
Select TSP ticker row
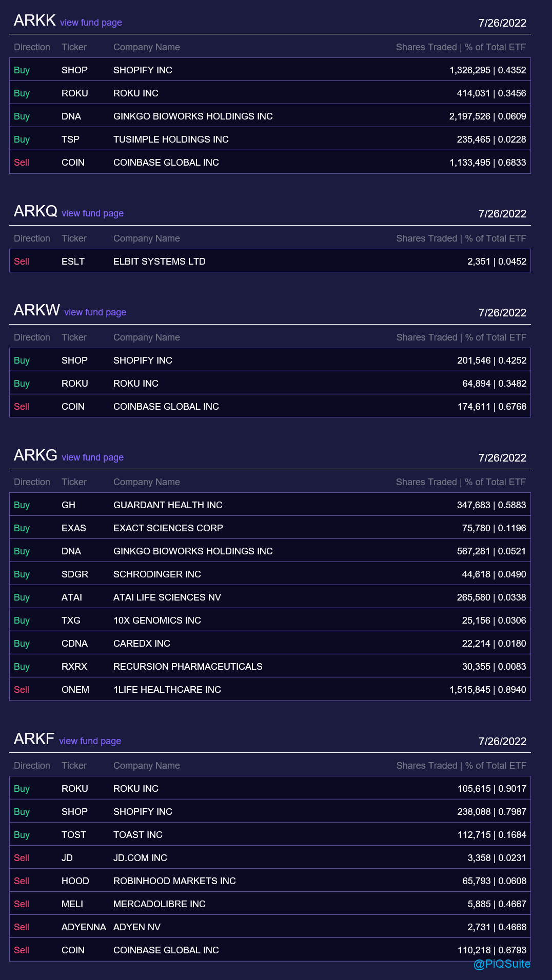pos(270,139)
